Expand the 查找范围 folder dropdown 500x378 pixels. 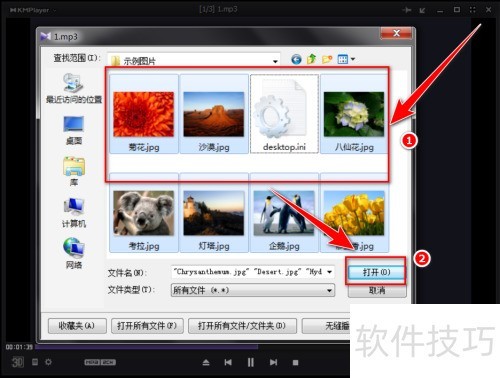(x=275, y=61)
